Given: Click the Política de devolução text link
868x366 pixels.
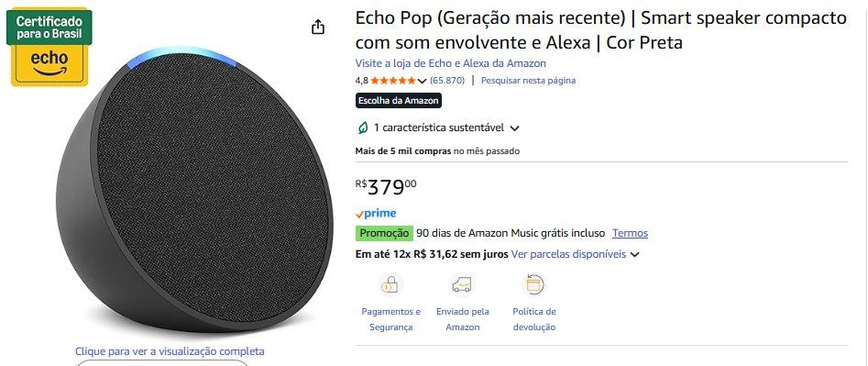Looking at the screenshot, I should click(534, 319).
